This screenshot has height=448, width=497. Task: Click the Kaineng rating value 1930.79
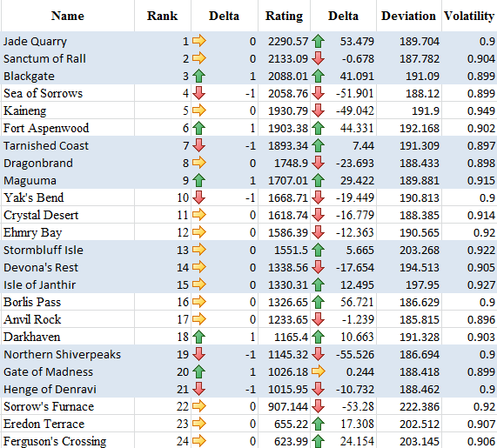coord(288,110)
